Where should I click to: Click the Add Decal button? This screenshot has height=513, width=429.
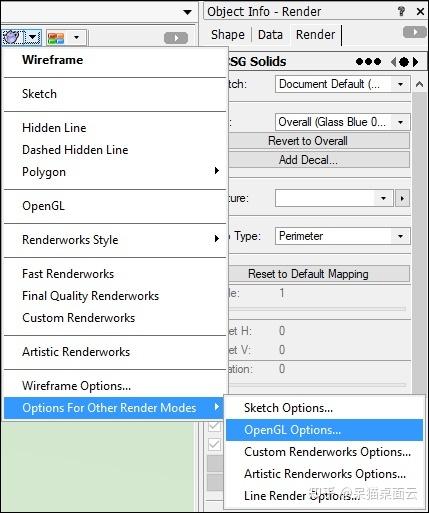[x=308, y=160]
